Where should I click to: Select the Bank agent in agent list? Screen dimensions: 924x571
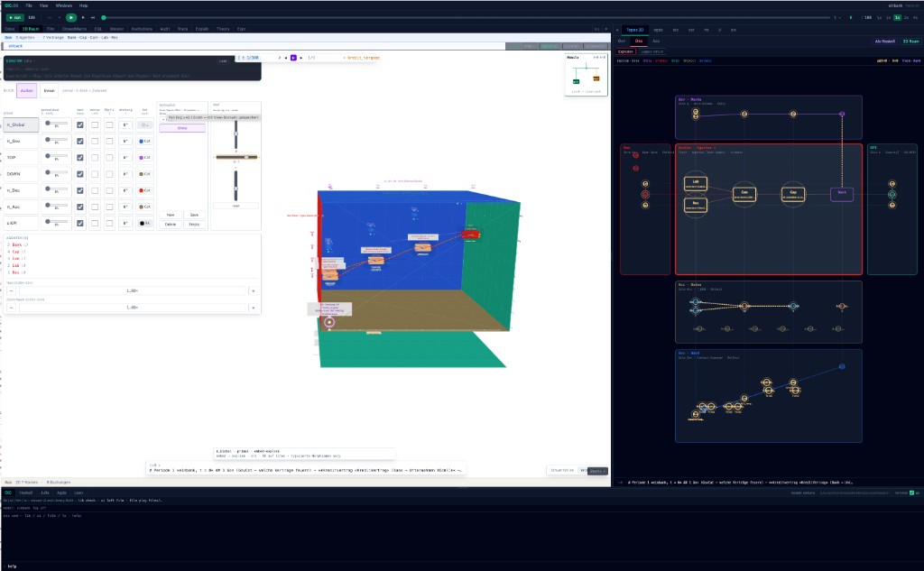tap(17, 244)
